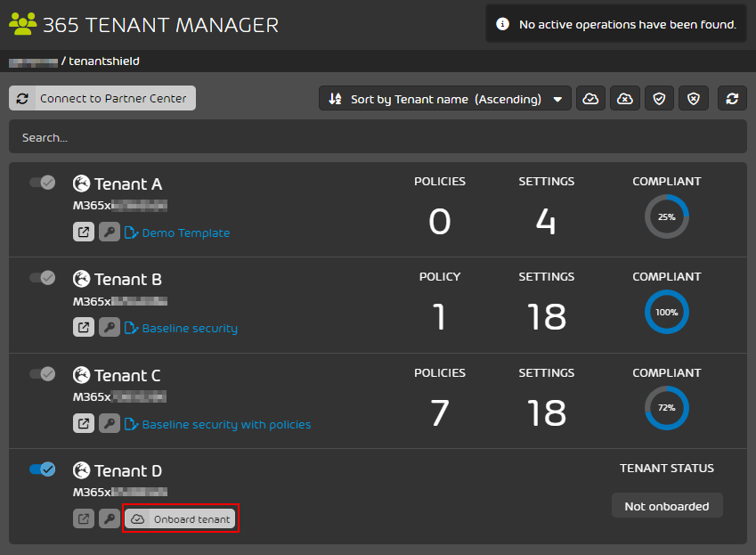Click the refresh icon in the toolbar
The image size is (756, 555).
732,98
